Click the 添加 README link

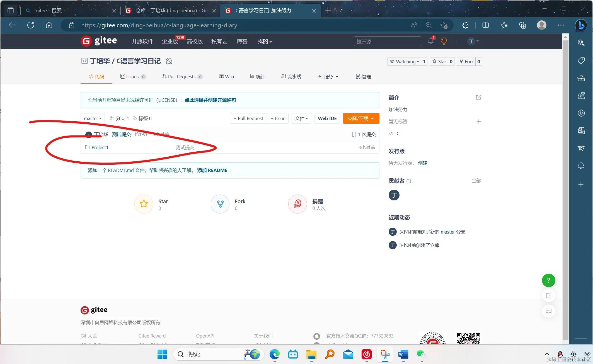[212, 170]
